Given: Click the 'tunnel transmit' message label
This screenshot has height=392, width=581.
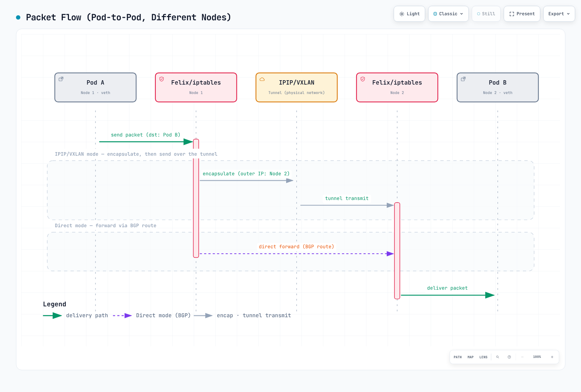Looking at the screenshot, I should [x=347, y=198].
